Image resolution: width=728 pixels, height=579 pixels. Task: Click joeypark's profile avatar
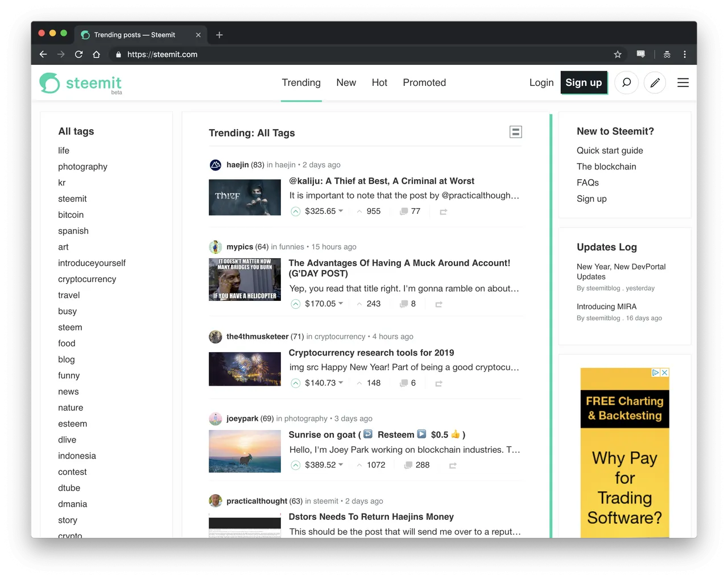[216, 419]
